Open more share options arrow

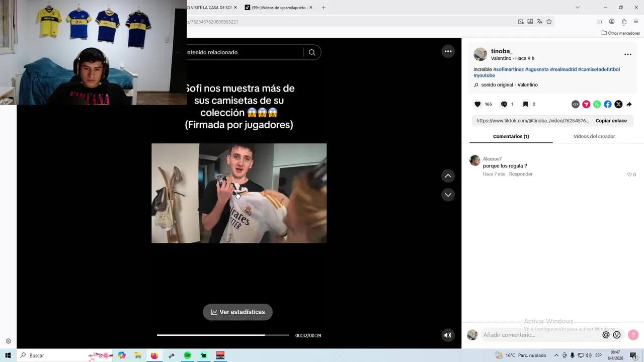pyautogui.click(x=629, y=104)
